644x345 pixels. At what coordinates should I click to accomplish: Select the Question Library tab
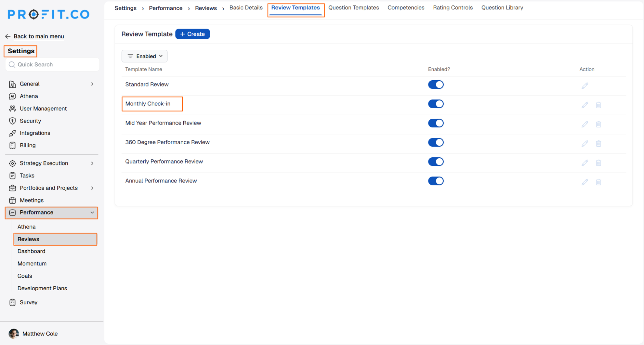coord(502,8)
